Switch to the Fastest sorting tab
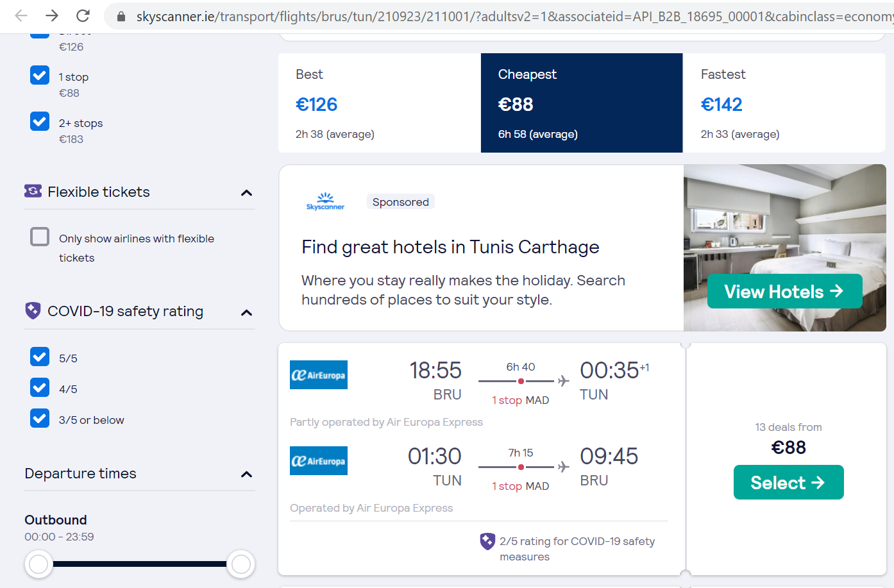This screenshot has height=588, width=894. (784, 103)
